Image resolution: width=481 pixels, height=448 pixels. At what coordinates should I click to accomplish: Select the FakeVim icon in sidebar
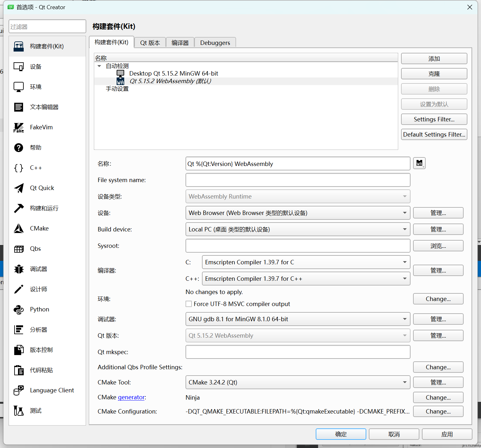point(19,127)
